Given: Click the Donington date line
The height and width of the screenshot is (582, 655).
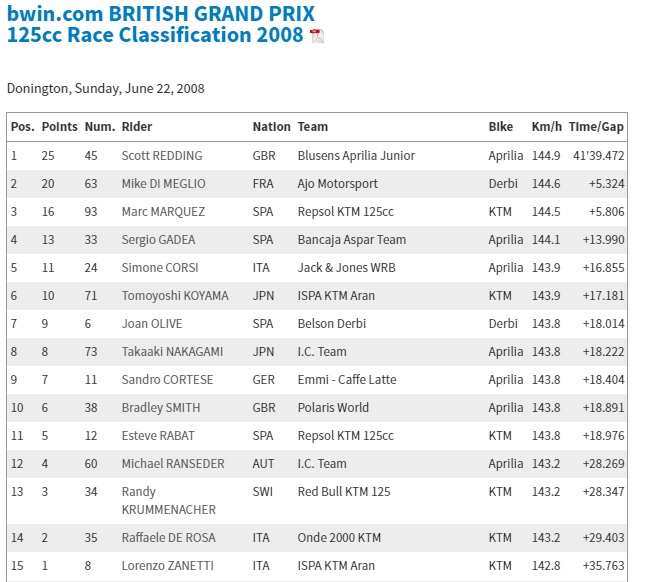Looking at the screenshot, I should coord(105,88).
